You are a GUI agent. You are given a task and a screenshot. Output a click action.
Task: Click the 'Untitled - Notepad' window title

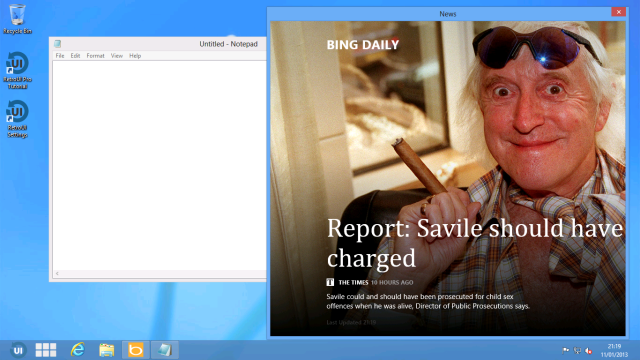coord(228,44)
